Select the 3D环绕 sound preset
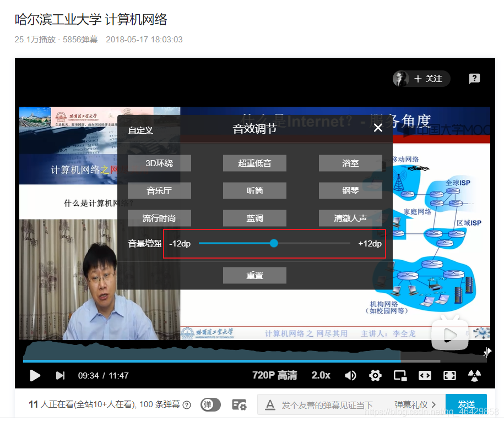The width and height of the screenshot is (504, 422). pyautogui.click(x=159, y=163)
